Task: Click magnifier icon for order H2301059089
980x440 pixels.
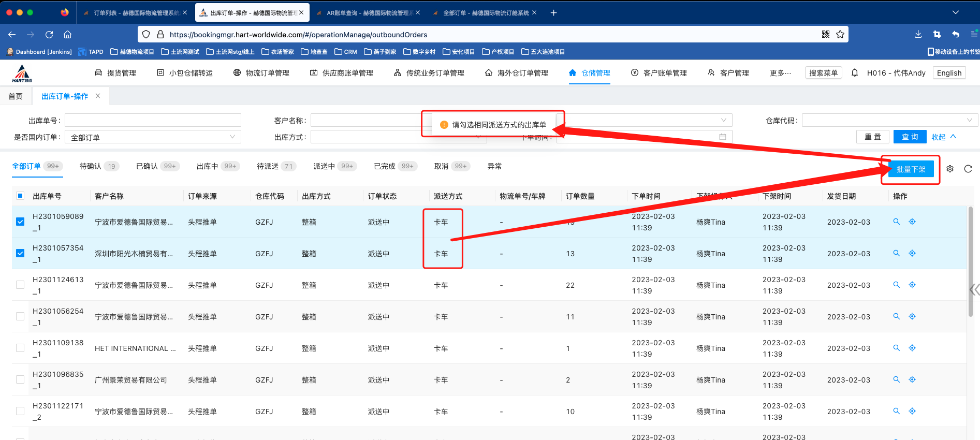Action: pyautogui.click(x=897, y=222)
